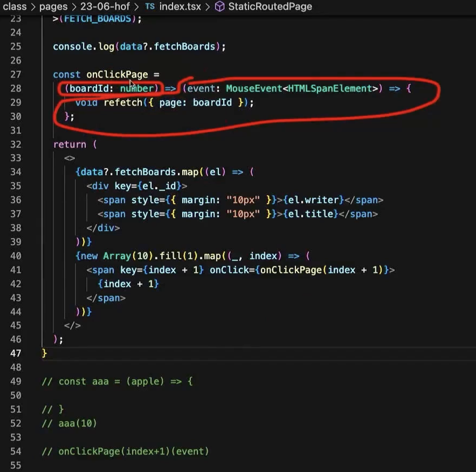Click 'map' on the fetchBoards line 34
476x472 pixels.
pyautogui.click(x=190, y=172)
